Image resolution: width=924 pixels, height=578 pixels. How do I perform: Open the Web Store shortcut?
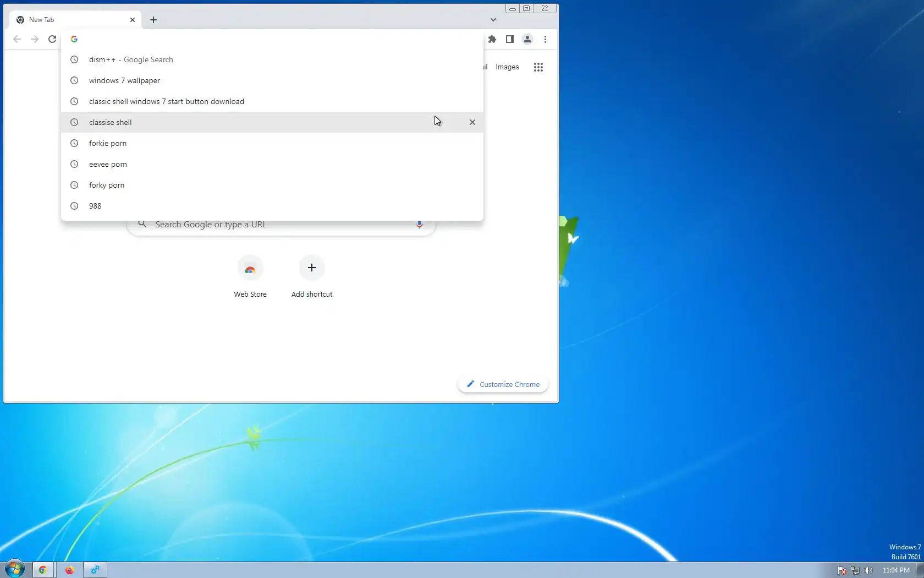point(250,277)
